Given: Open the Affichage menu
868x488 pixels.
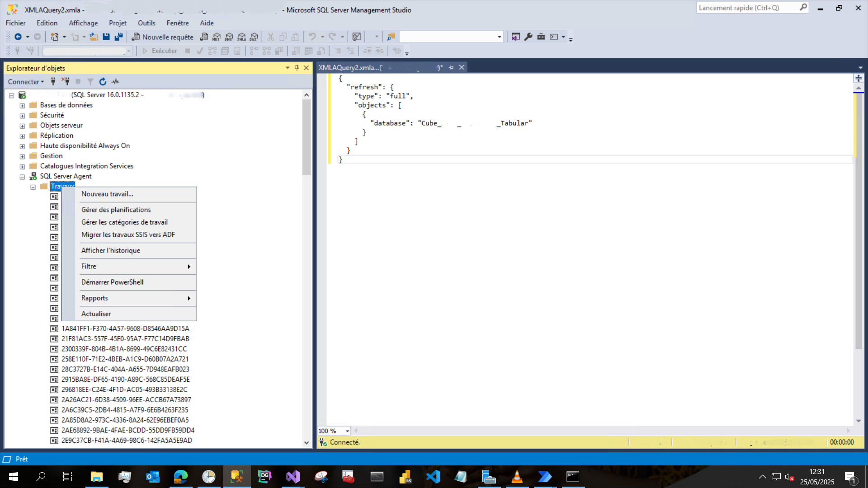Looking at the screenshot, I should [83, 23].
